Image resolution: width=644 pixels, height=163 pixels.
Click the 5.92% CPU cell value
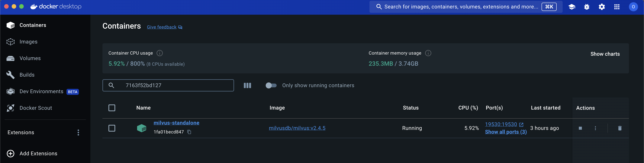pos(472,128)
